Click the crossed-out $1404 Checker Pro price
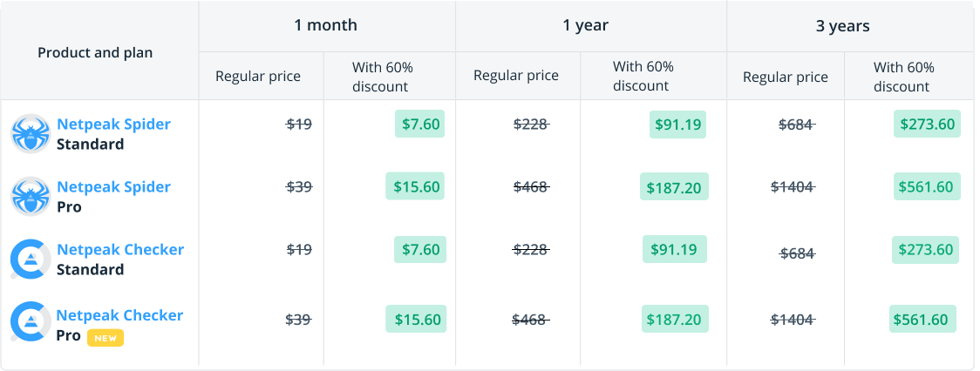The width and height of the screenshot is (980, 371). click(793, 320)
